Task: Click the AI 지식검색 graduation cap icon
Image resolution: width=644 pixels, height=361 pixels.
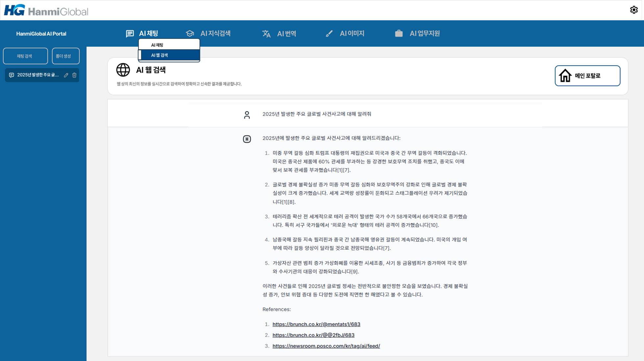Action: [190, 34]
